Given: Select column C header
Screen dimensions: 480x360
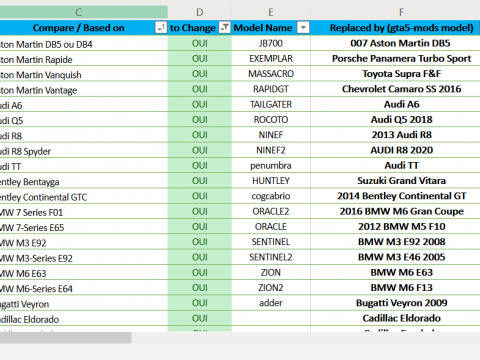Looking at the screenshot, I should click(x=79, y=12).
